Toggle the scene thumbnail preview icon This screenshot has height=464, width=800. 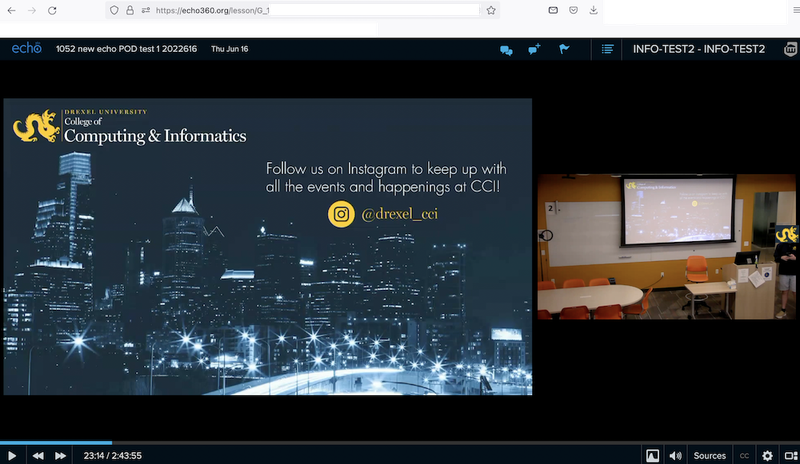(x=653, y=456)
